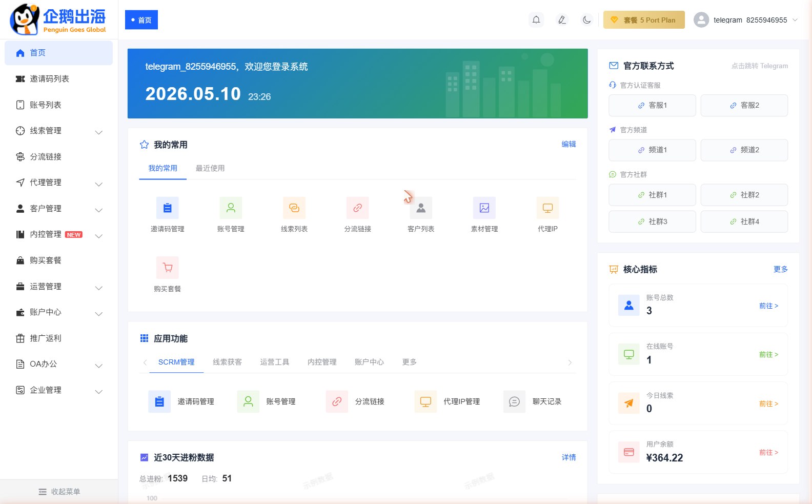Switch to the 更多 tab in 应用功能
Image resolution: width=812 pixels, height=504 pixels.
tap(409, 362)
